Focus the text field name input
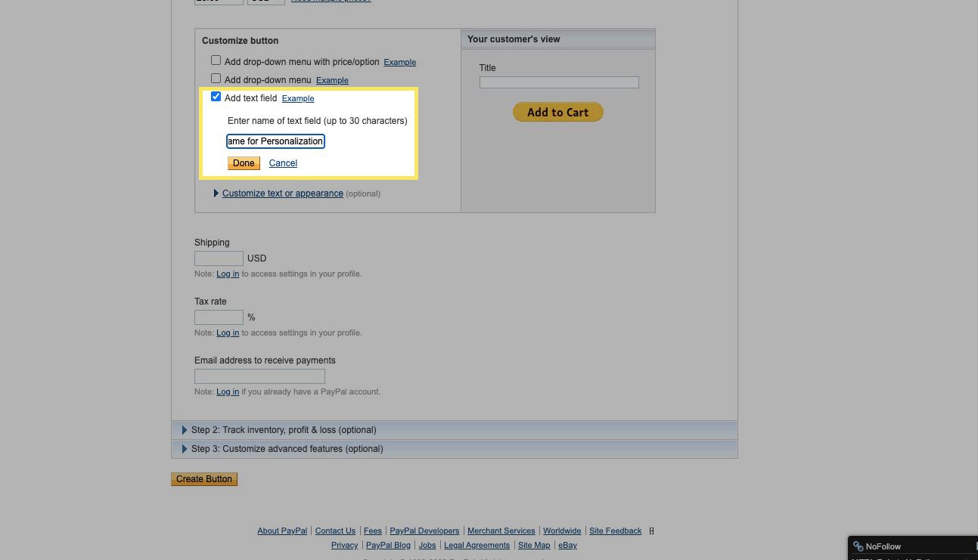 pyautogui.click(x=275, y=141)
